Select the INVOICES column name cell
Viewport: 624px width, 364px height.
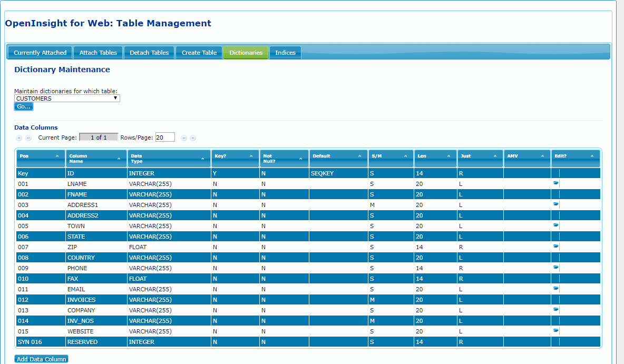tap(96, 300)
